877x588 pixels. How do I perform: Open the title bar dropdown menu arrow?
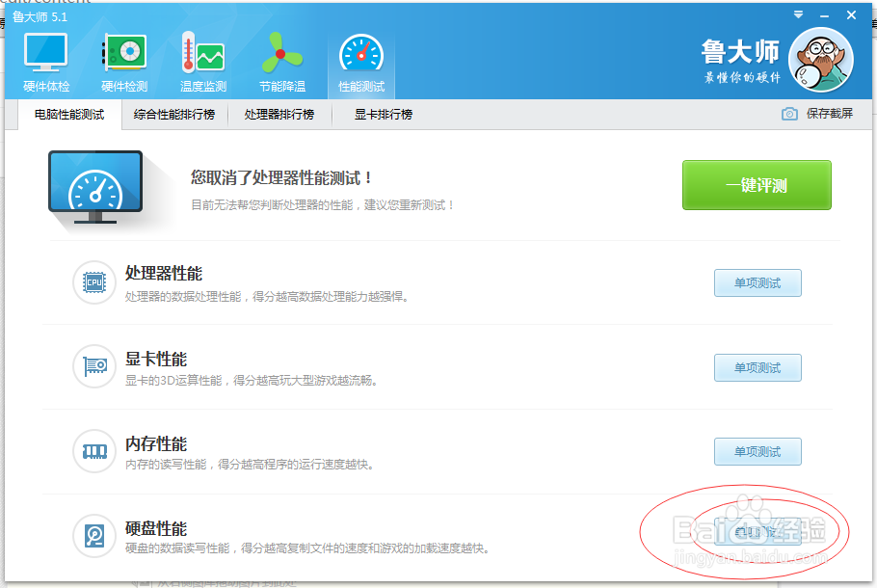(x=798, y=15)
